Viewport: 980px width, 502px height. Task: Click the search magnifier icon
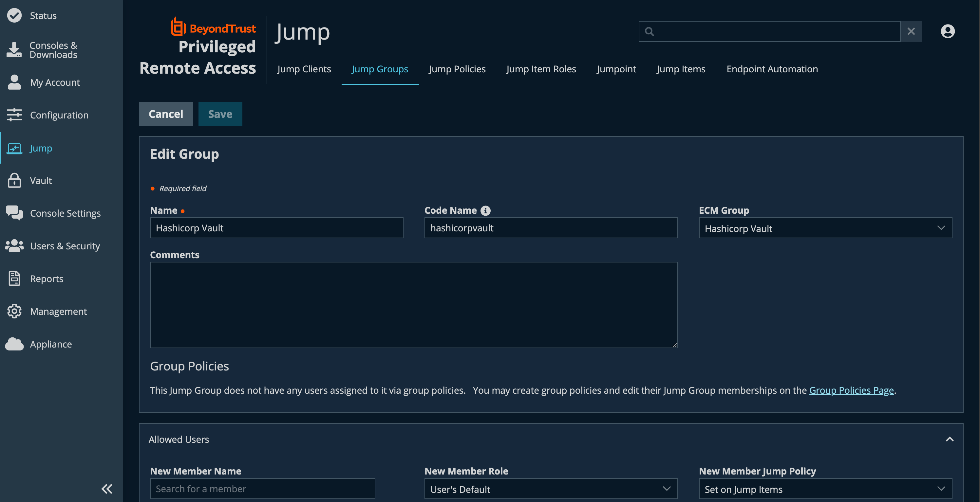pyautogui.click(x=650, y=31)
